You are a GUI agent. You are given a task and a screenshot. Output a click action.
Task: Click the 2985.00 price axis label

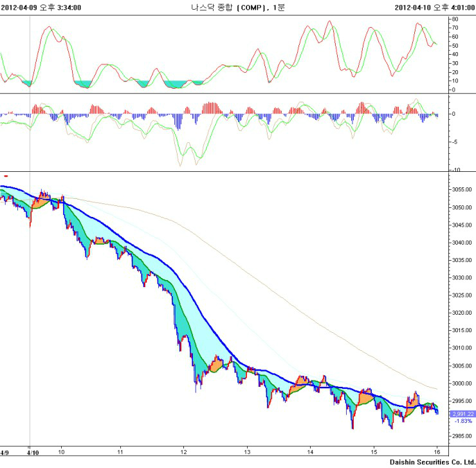coord(462,436)
